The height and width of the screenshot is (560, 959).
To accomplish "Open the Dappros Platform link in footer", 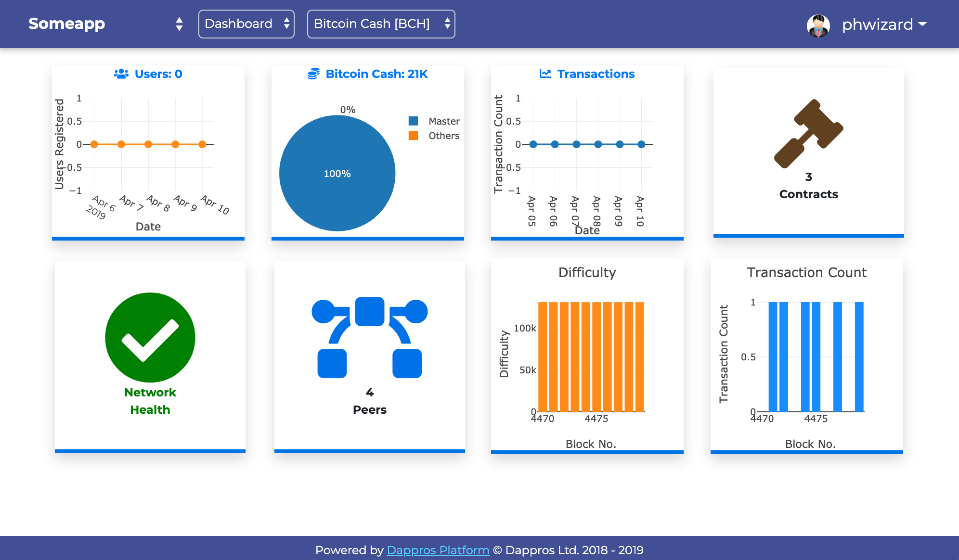I will (438, 550).
